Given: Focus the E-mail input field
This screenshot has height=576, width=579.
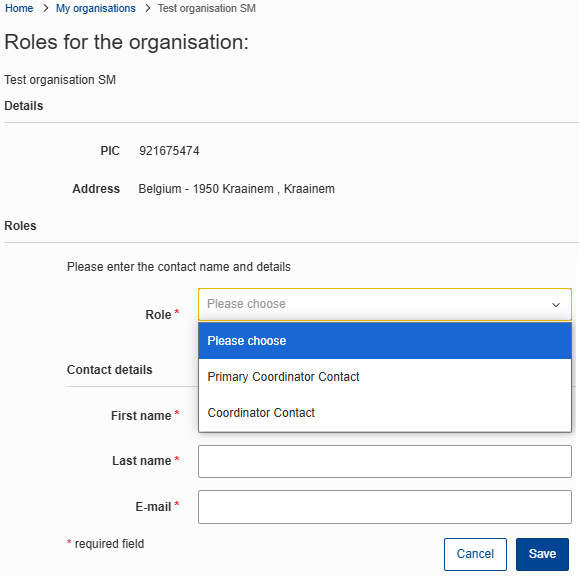Looking at the screenshot, I should (x=385, y=507).
